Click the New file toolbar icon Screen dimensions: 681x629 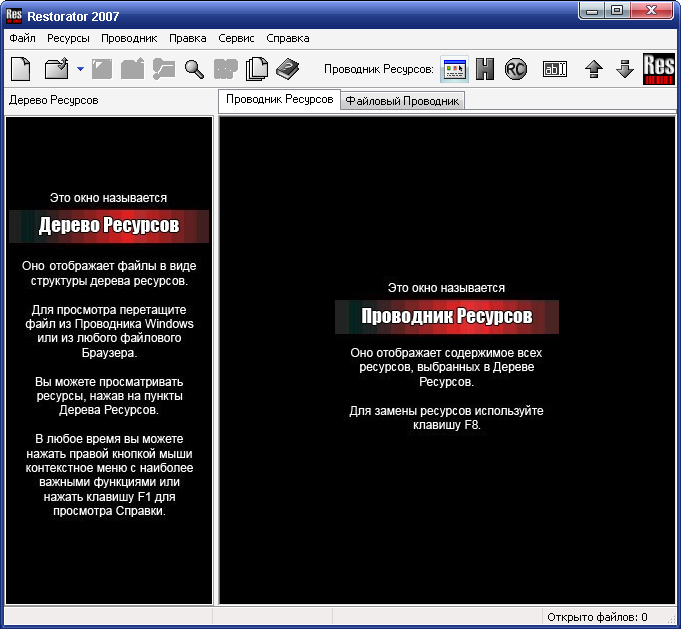point(20,69)
